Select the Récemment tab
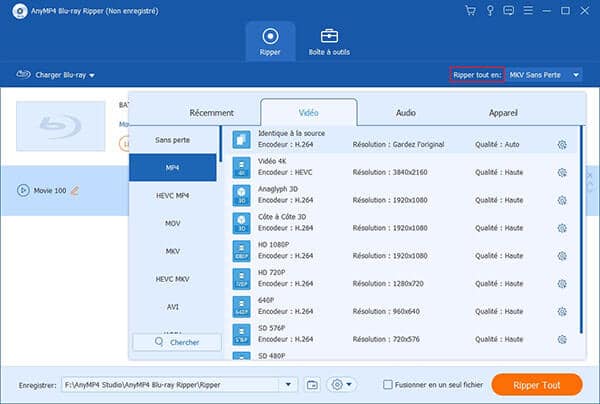 tap(211, 113)
